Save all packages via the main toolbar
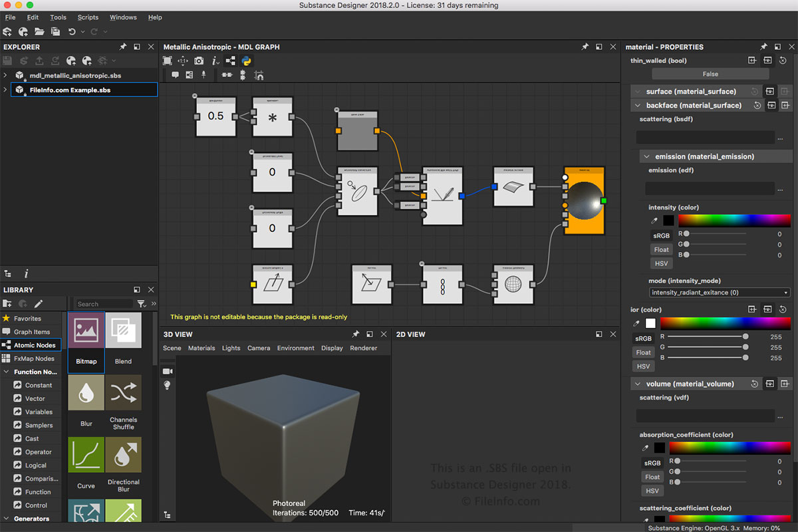Screen dimensions: 798x532 coord(55,31)
